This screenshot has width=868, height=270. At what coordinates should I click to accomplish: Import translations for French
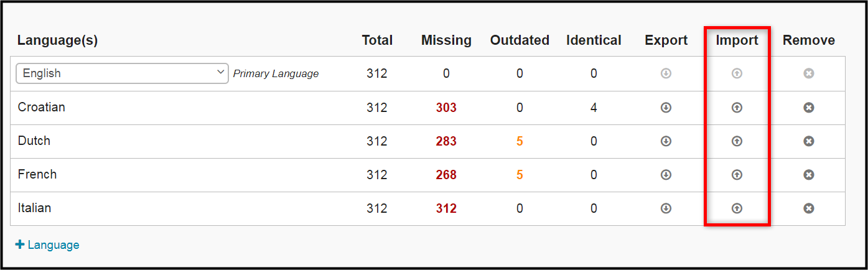737,175
